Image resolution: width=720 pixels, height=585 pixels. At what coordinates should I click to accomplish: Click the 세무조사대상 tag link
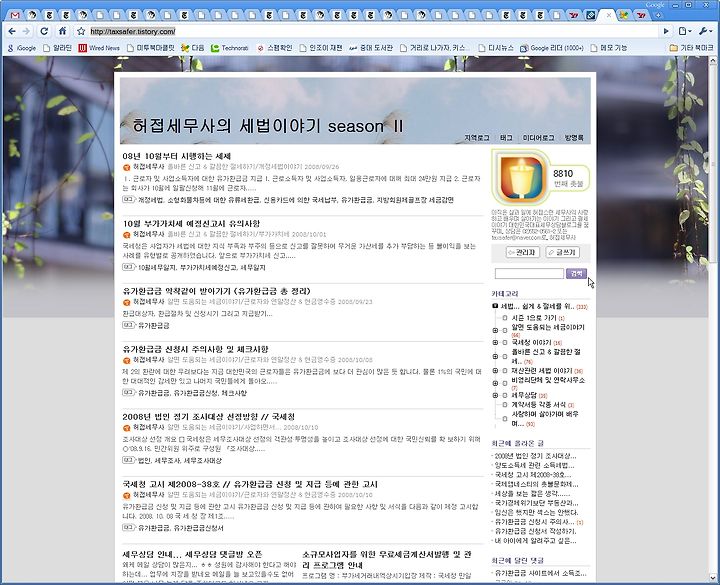click(x=202, y=461)
